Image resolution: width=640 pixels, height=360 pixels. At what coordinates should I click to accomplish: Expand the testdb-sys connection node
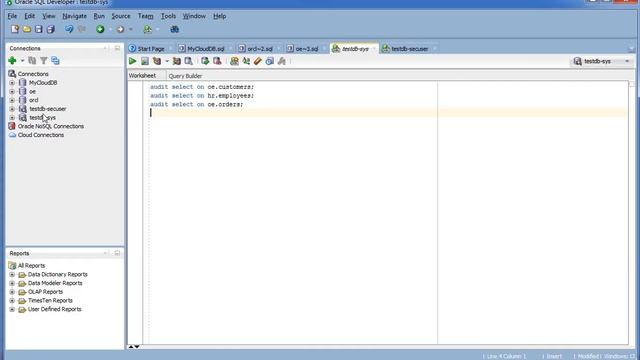point(12,118)
